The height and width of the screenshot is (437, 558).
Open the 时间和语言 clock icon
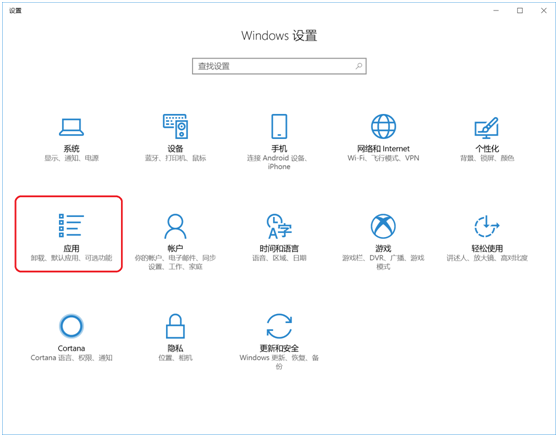point(279,226)
